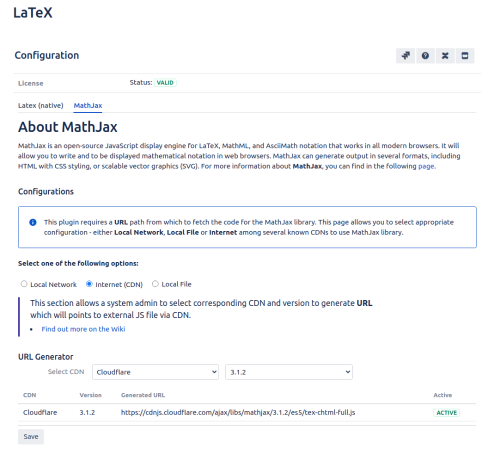Switch to the MathJax tab
The height and width of the screenshot is (450, 488).
point(88,106)
